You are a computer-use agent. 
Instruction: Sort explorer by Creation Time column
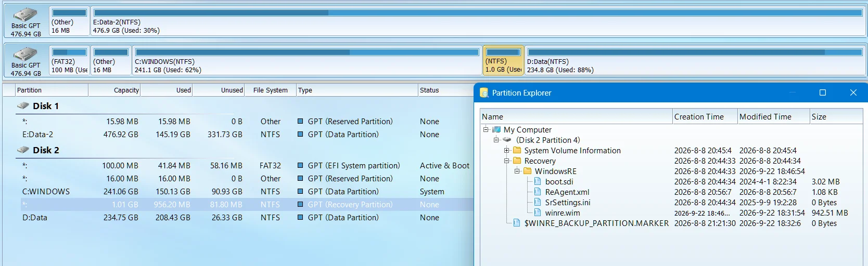[705, 117]
